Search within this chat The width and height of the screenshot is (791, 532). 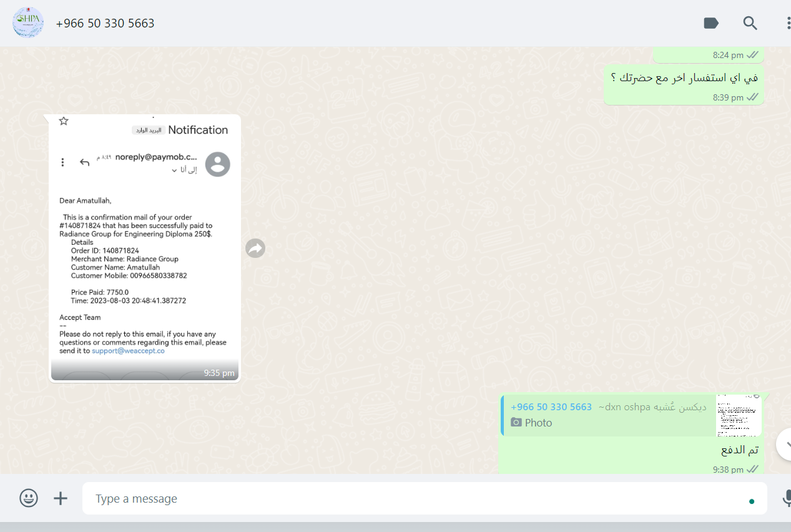pos(750,23)
